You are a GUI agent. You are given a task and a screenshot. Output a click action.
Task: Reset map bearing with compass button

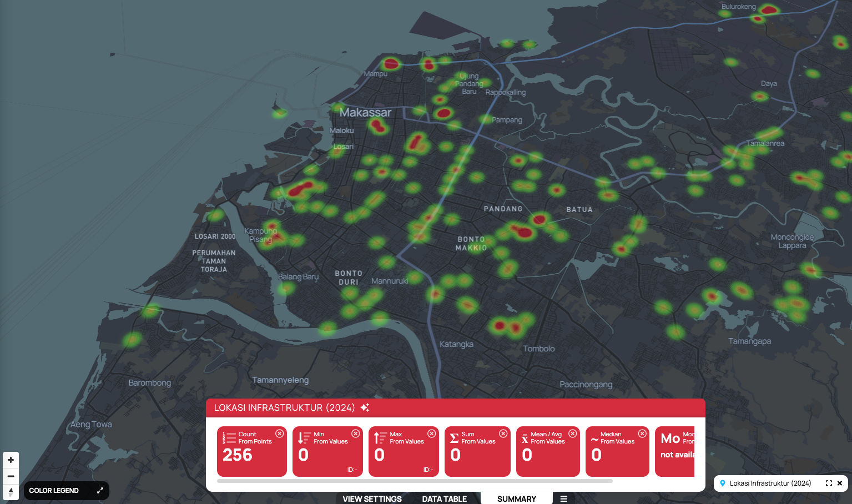click(x=11, y=492)
